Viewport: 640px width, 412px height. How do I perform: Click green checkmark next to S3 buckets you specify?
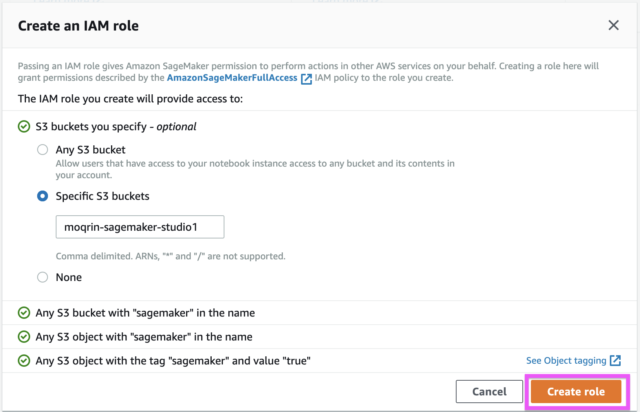[x=24, y=127]
